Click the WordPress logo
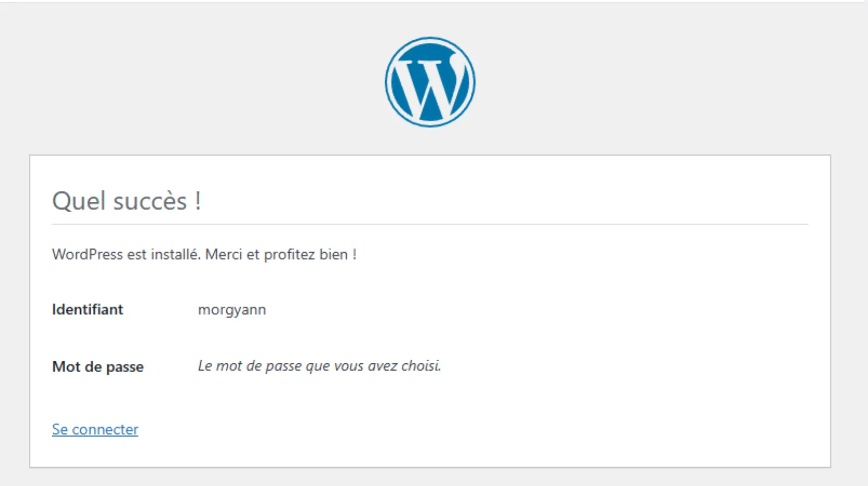The height and width of the screenshot is (486, 868). tap(430, 82)
